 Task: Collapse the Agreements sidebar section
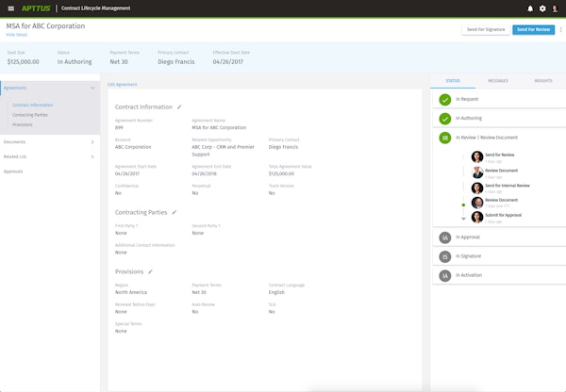92,88
